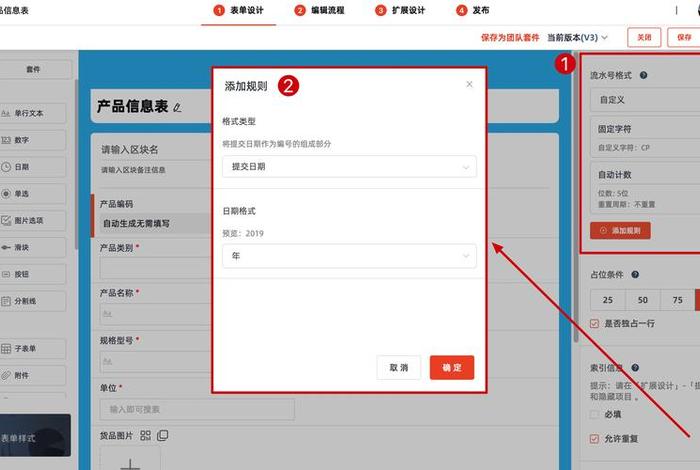Toggle the 必填 checkbox

(x=594, y=414)
